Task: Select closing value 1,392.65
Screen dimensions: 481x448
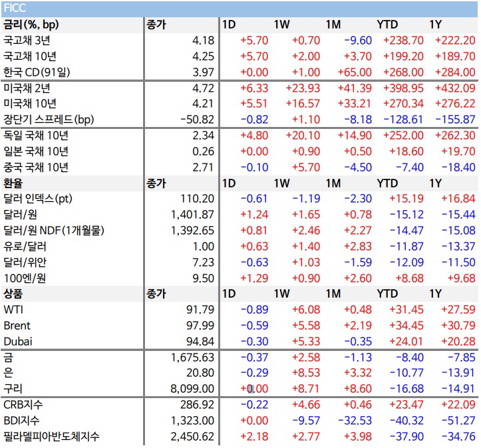Action: [192, 231]
